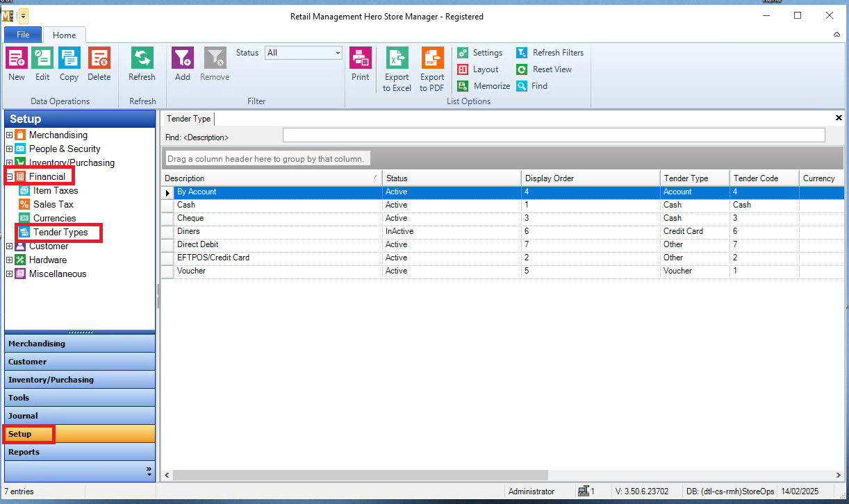
Task: Expand the Hardware tree node
Action: coord(9,260)
